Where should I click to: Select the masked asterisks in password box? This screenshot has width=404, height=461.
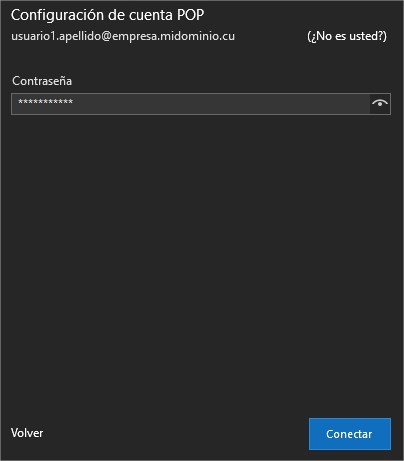[46, 102]
